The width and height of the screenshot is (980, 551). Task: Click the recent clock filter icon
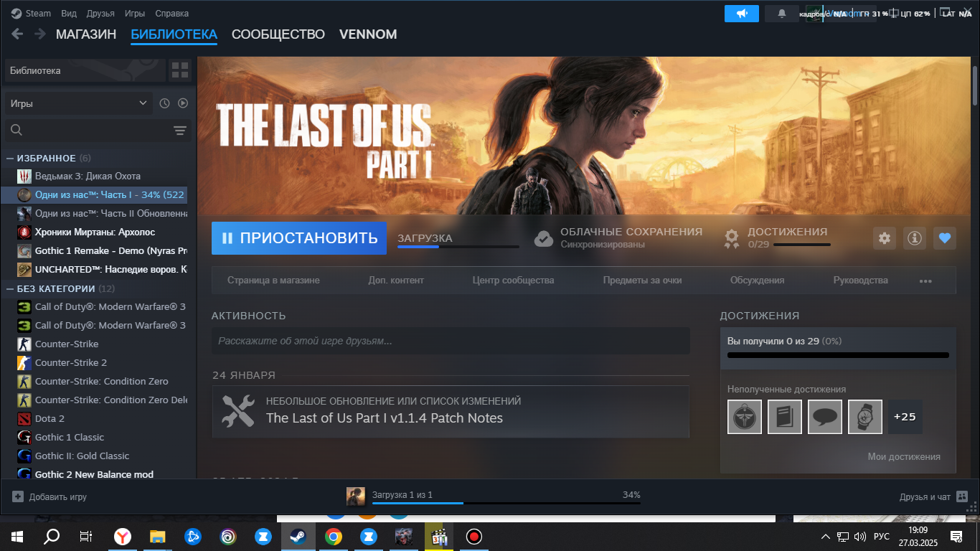pyautogui.click(x=164, y=103)
